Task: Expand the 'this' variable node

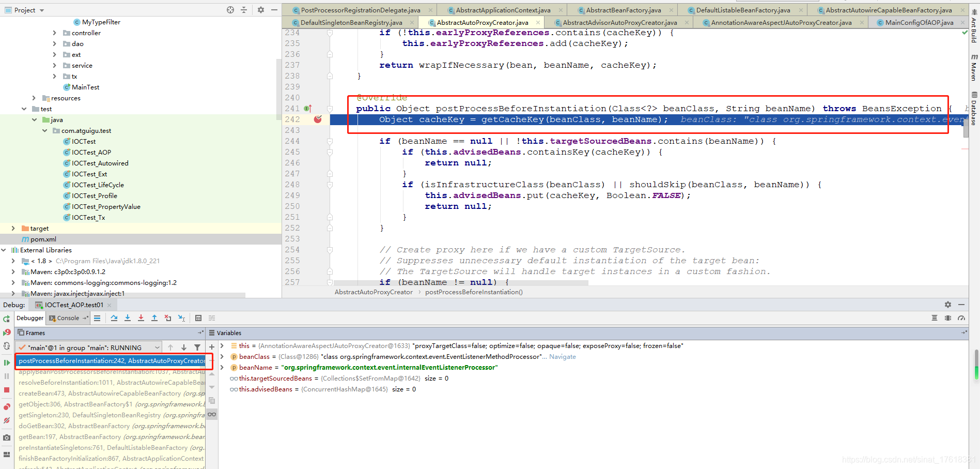Action: (222, 345)
